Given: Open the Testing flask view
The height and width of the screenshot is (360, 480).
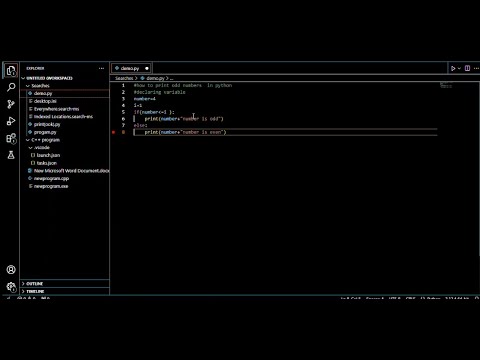Looking at the screenshot, I should (11, 155).
